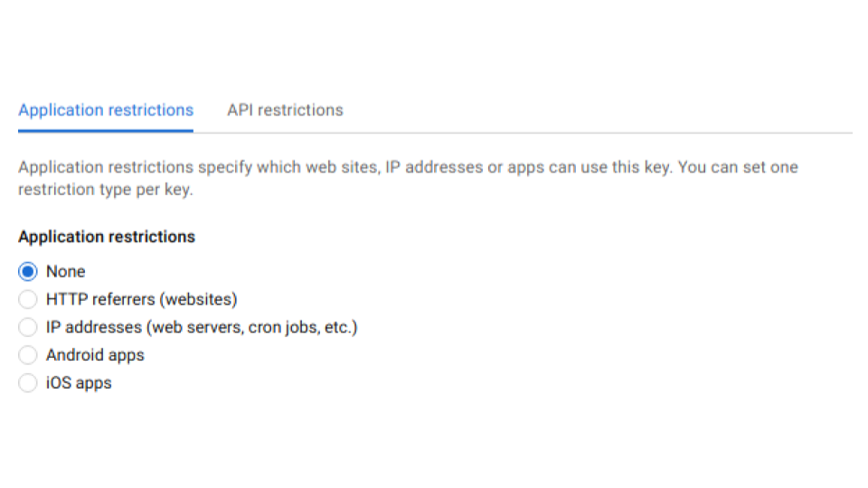This screenshot has width=868, height=488.
Task: Click the "HTTP referrers (websites)" label text
Action: coord(142,299)
